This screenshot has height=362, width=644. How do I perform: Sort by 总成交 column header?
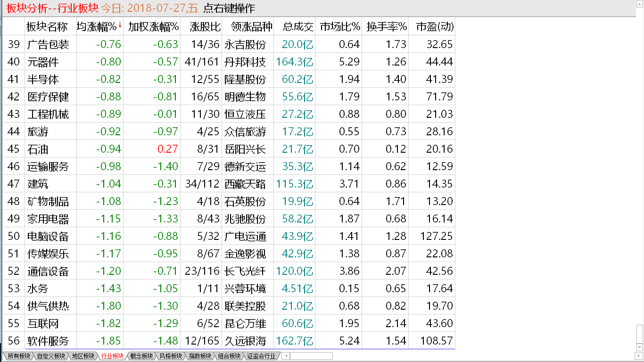point(298,27)
